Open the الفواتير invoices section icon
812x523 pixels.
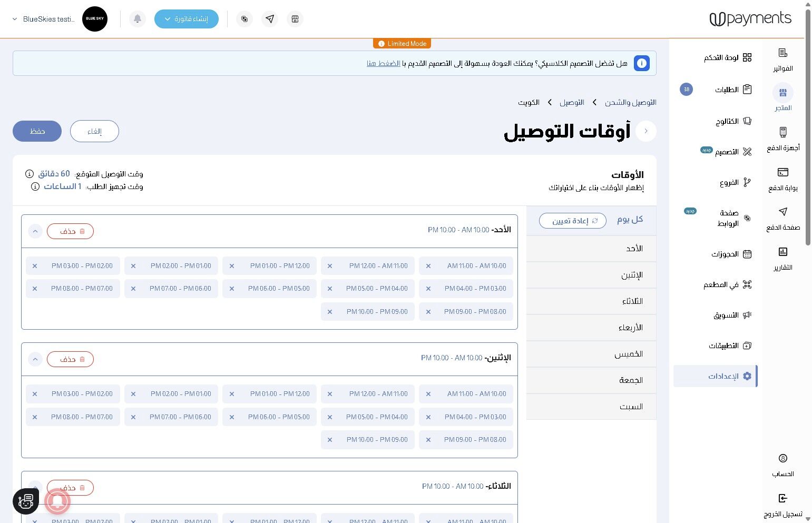782,53
